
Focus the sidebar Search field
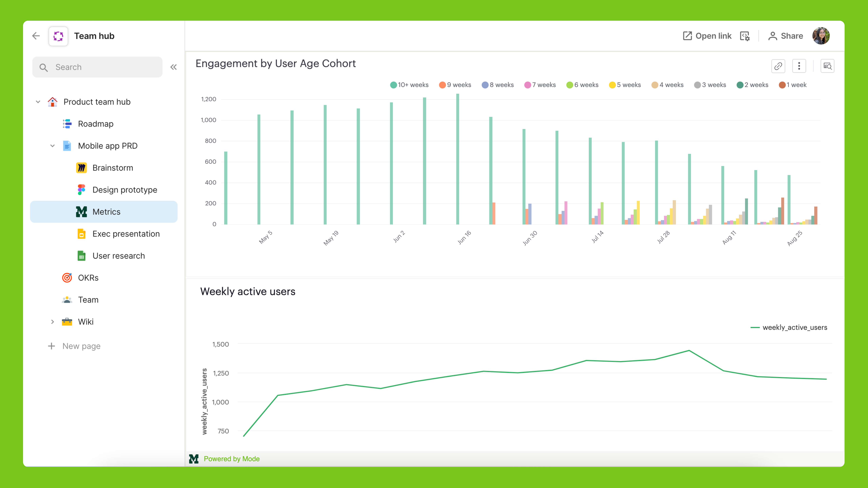coord(98,67)
